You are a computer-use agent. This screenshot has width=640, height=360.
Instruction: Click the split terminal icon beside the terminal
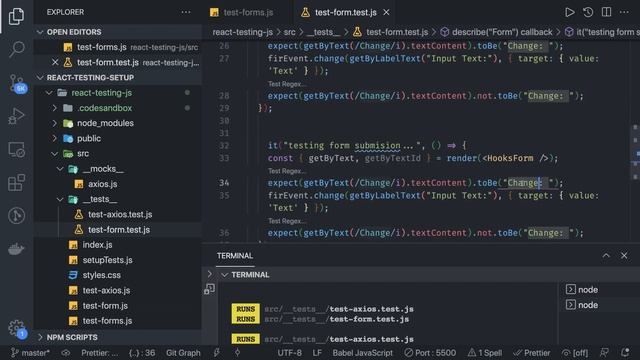click(209, 289)
